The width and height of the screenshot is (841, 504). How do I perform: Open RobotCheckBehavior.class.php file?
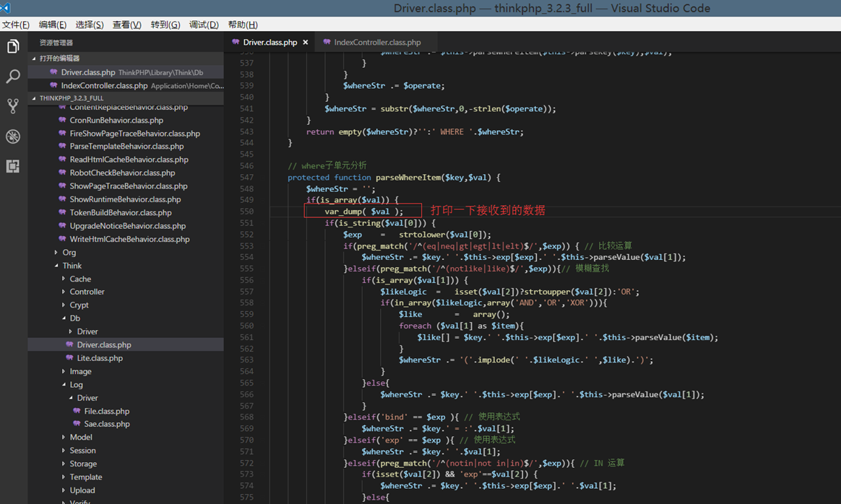pos(122,173)
